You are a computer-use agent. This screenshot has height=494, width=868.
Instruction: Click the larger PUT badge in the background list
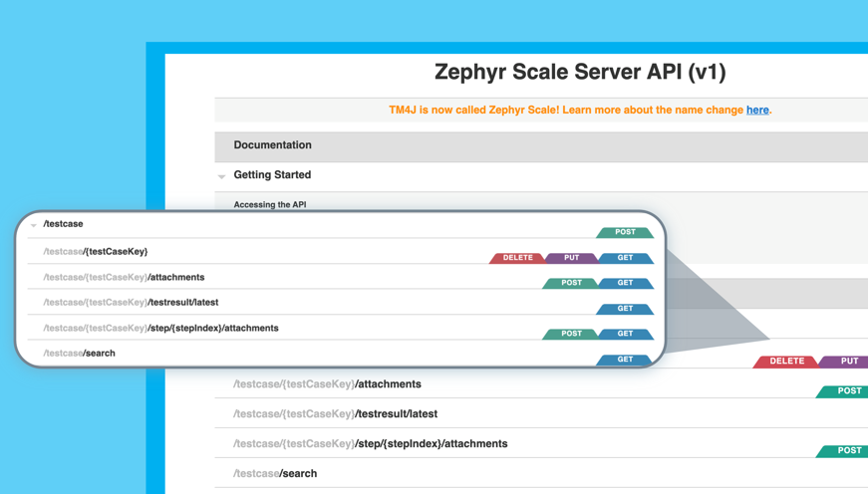[x=848, y=362]
